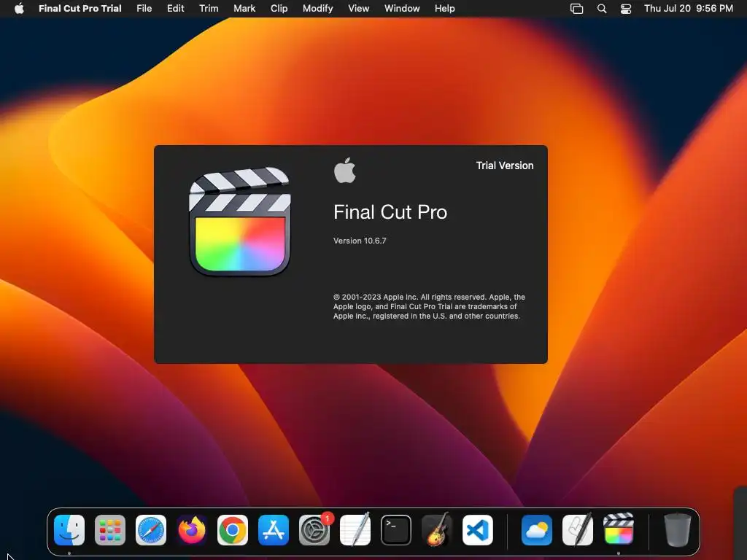Open the Apple menu

tap(19, 8)
